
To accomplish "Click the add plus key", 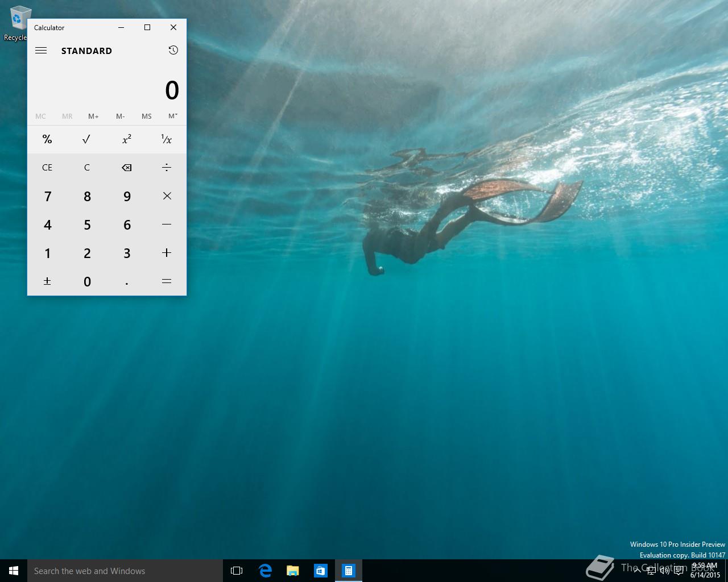I will [x=167, y=253].
